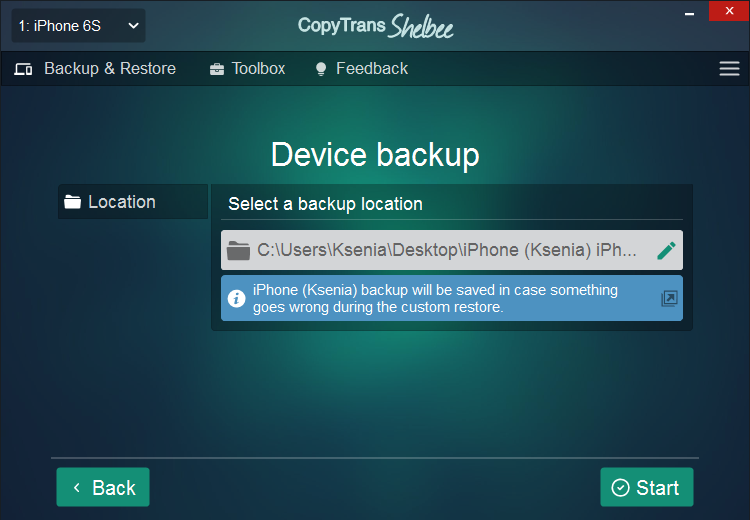Viewport: 750px width, 520px height.
Task: Click the blue info circle icon
Action: 236,298
